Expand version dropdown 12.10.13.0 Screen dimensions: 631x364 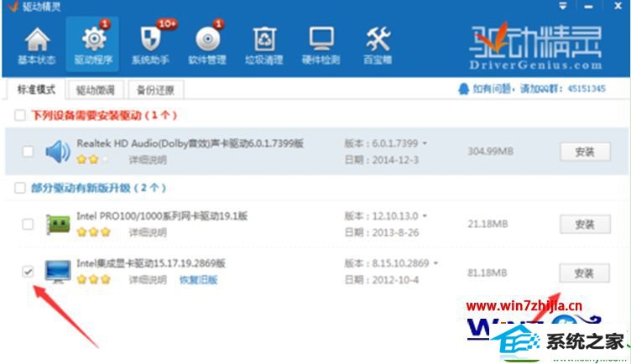(425, 216)
